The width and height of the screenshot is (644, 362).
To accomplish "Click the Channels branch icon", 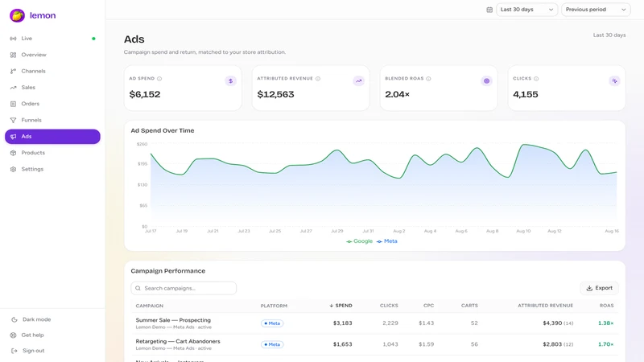I will 13,71.
